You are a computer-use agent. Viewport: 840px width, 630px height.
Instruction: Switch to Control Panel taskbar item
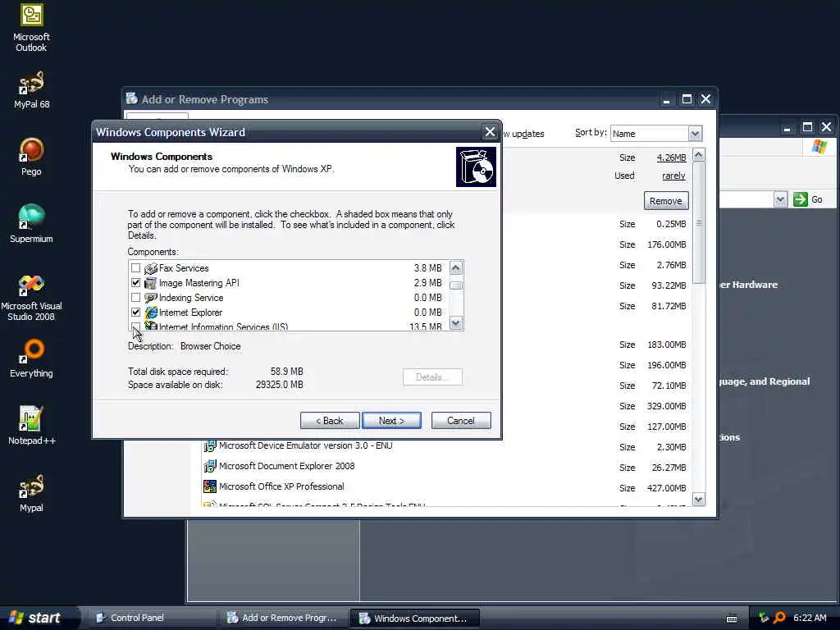pyautogui.click(x=152, y=619)
